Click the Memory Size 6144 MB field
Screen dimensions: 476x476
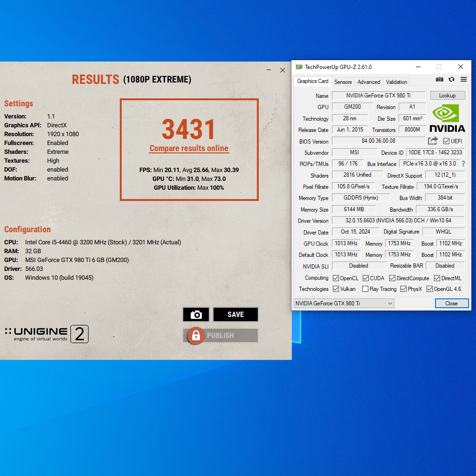pyautogui.click(x=354, y=209)
